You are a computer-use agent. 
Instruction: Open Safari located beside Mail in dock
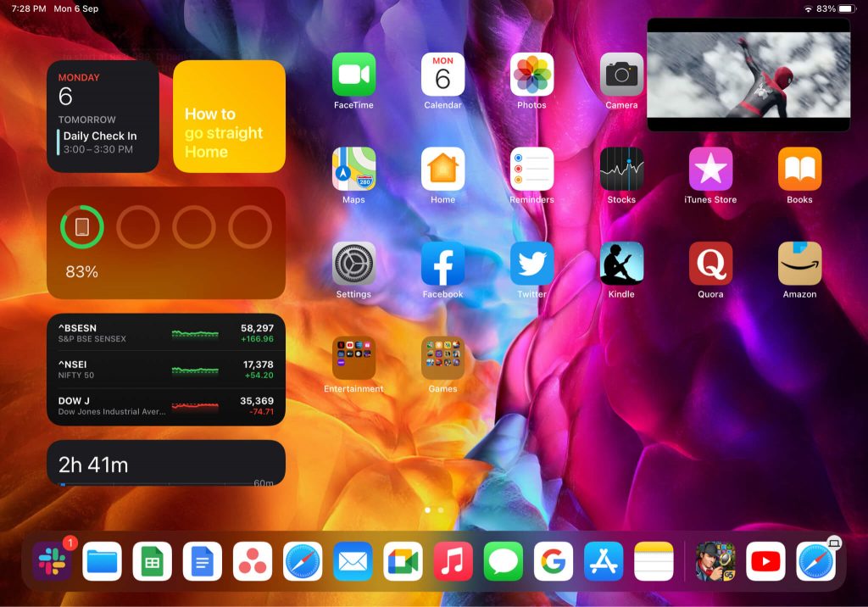pos(303,561)
